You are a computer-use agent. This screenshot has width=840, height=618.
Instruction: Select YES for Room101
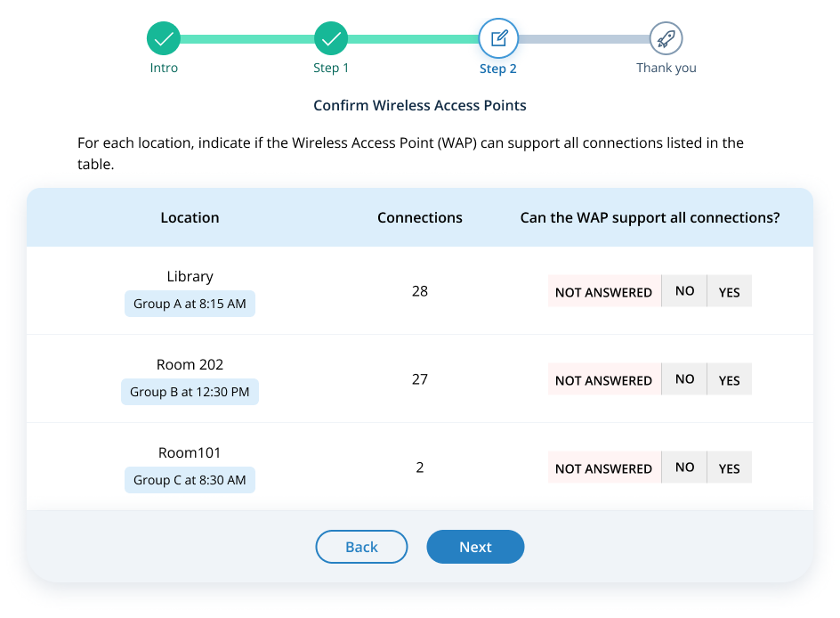pyautogui.click(x=729, y=468)
